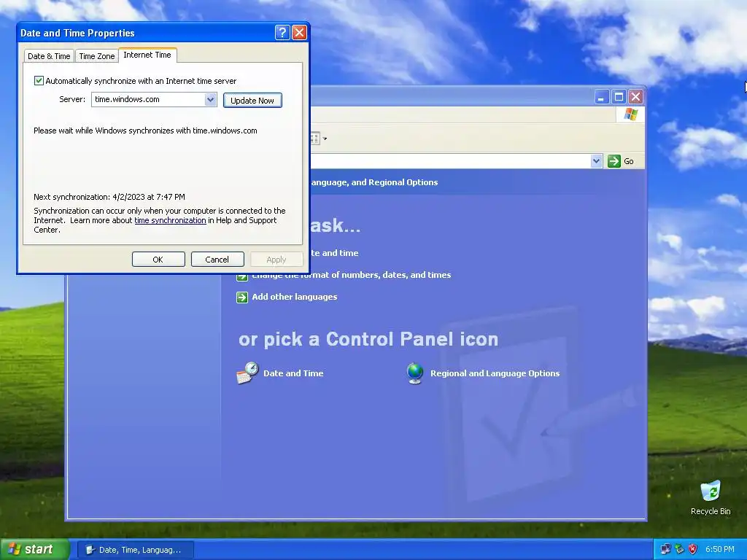Maximize the Control Panel window
The height and width of the screenshot is (560, 747).
(619, 97)
